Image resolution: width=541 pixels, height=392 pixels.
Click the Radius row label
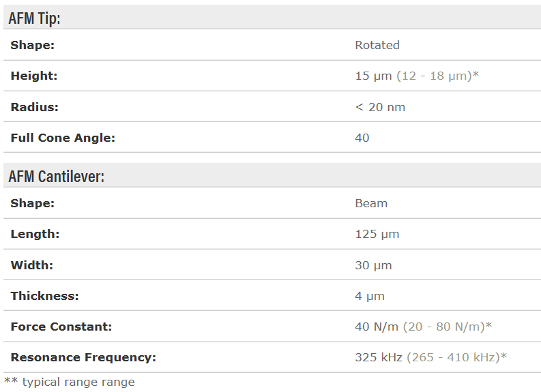click(x=35, y=107)
